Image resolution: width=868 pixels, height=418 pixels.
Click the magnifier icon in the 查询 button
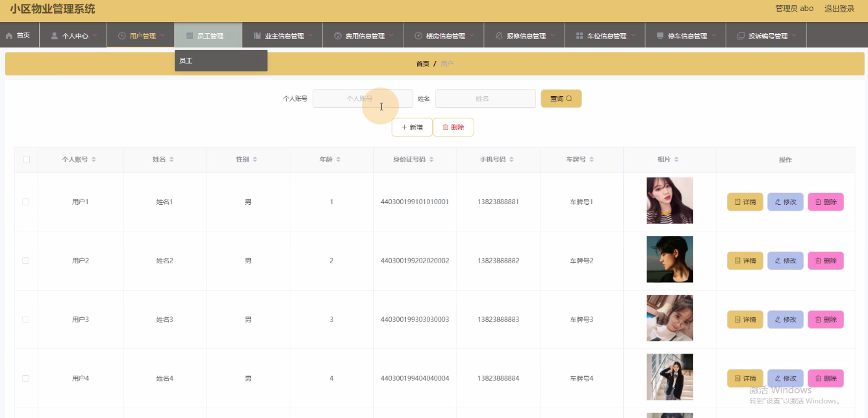coord(569,99)
